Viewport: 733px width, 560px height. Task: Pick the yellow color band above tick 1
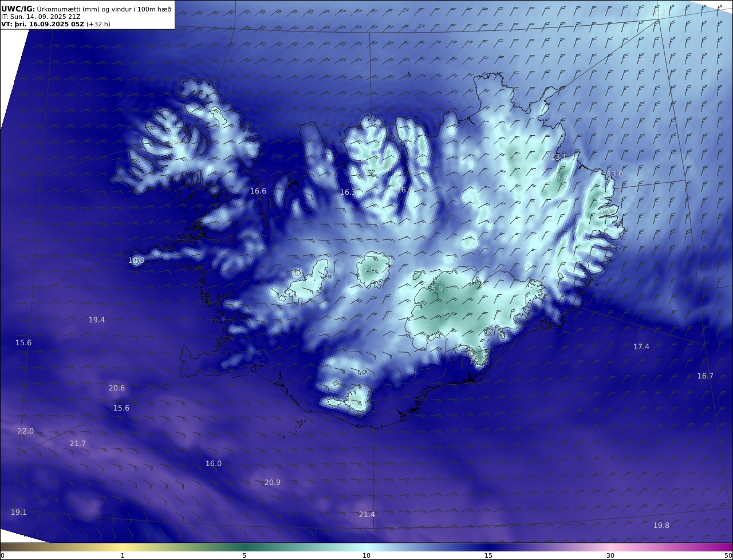[123, 547]
